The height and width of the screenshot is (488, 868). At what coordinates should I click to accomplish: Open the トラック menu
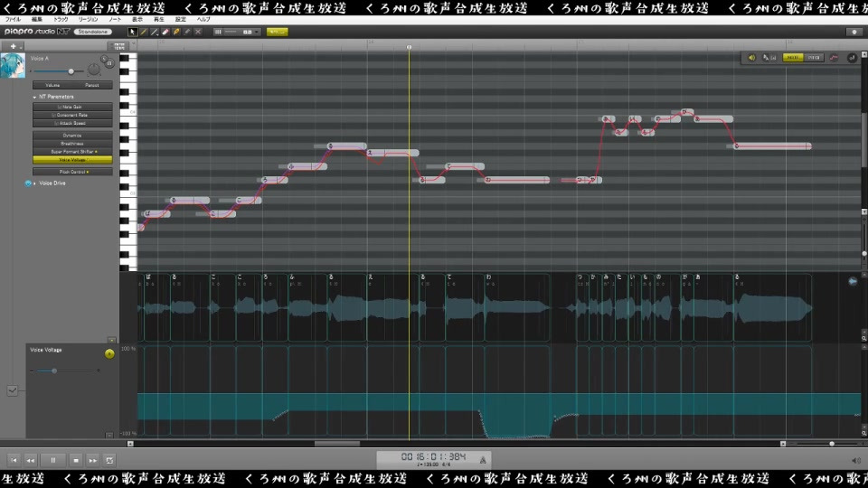click(x=61, y=19)
